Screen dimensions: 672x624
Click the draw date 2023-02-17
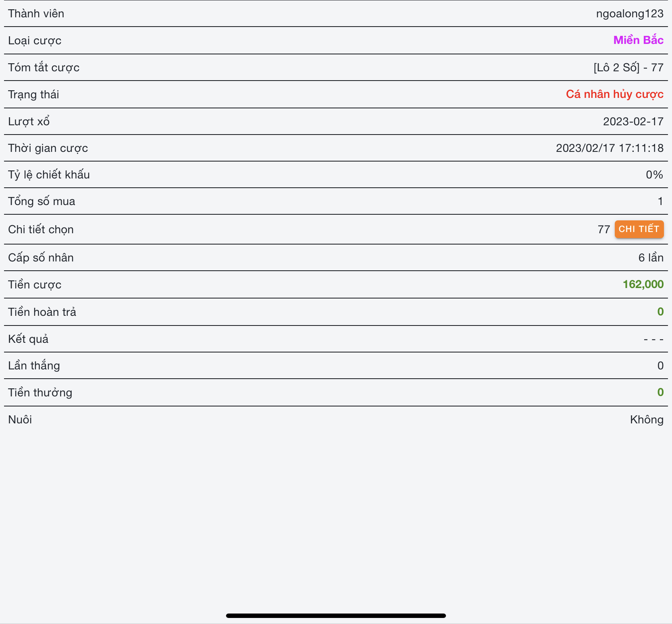[633, 121]
